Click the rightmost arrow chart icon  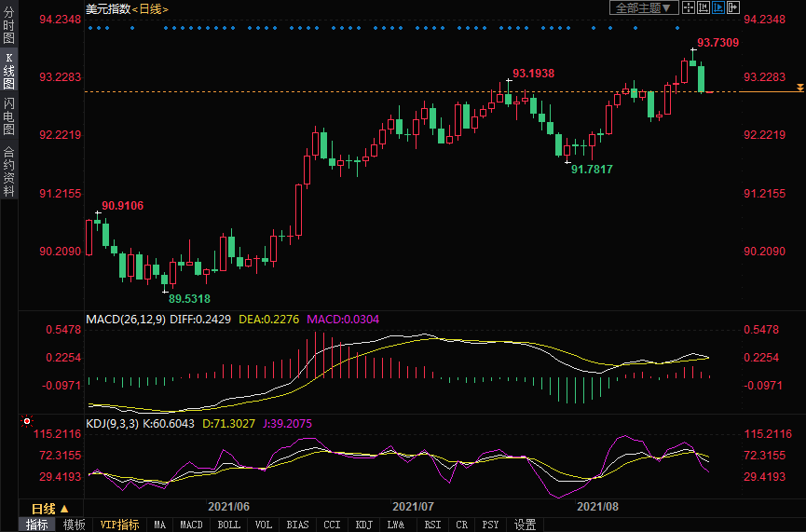click(x=732, y=7)
